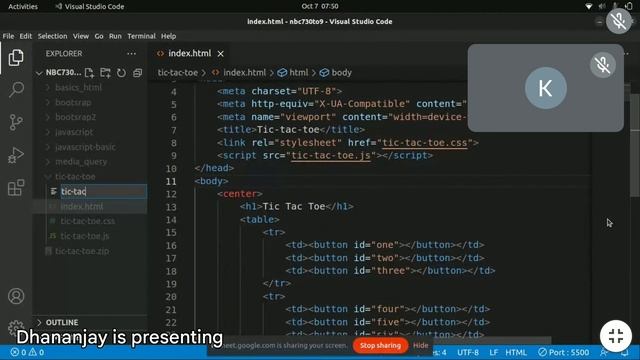The image size is (640, 360).
Task: Open the Ubuntu Activities overview
Action: (23, 7)
